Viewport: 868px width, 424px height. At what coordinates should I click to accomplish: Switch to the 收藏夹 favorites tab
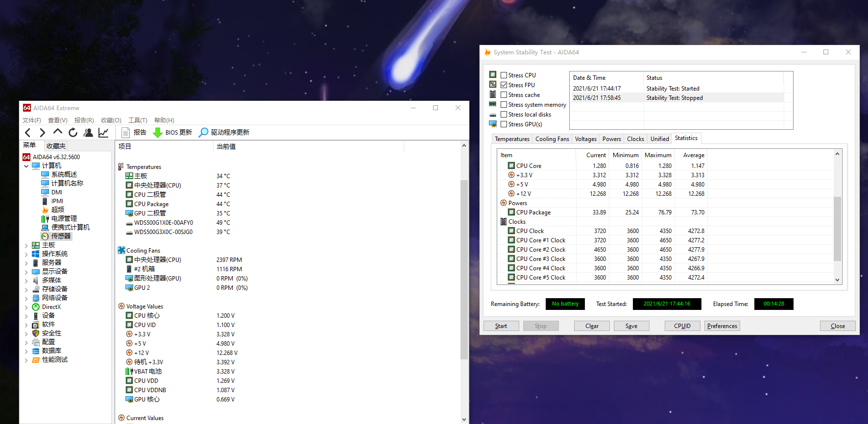click(56, 146)
